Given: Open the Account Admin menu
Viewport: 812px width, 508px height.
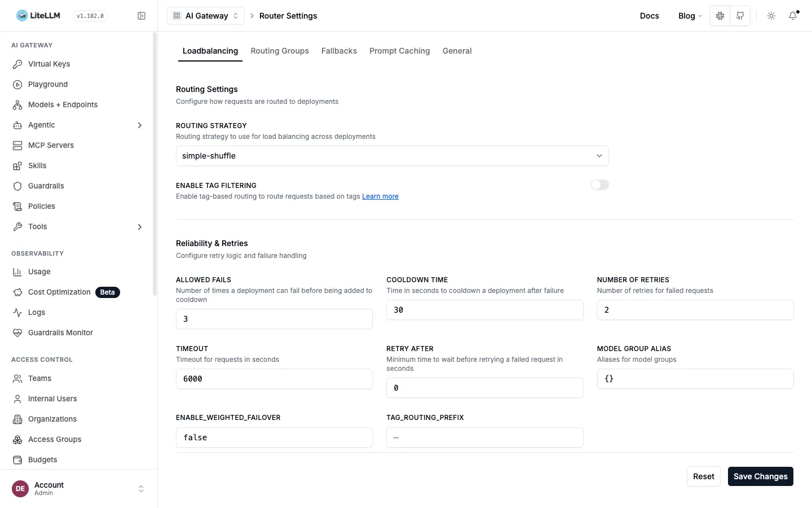Looking at the screenshot, I should coord(78,489).
